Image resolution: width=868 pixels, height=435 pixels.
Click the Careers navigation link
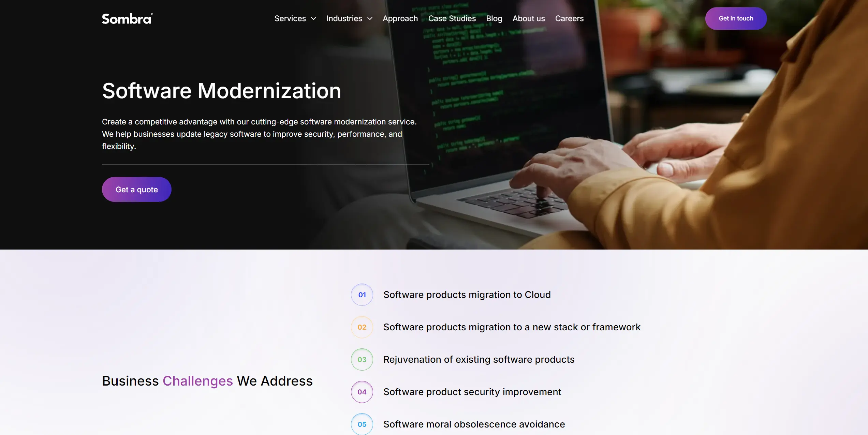tap(569, 18)
